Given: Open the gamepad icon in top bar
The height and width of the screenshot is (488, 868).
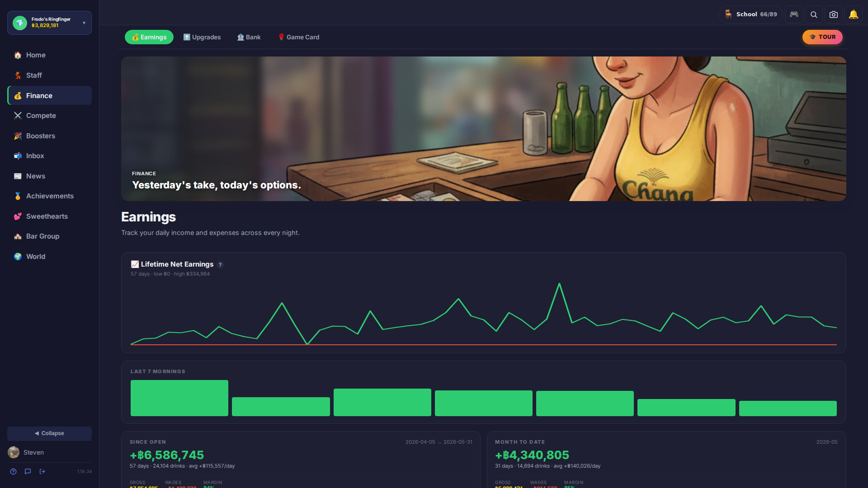Looking at the screenshot, I should 794,14.
